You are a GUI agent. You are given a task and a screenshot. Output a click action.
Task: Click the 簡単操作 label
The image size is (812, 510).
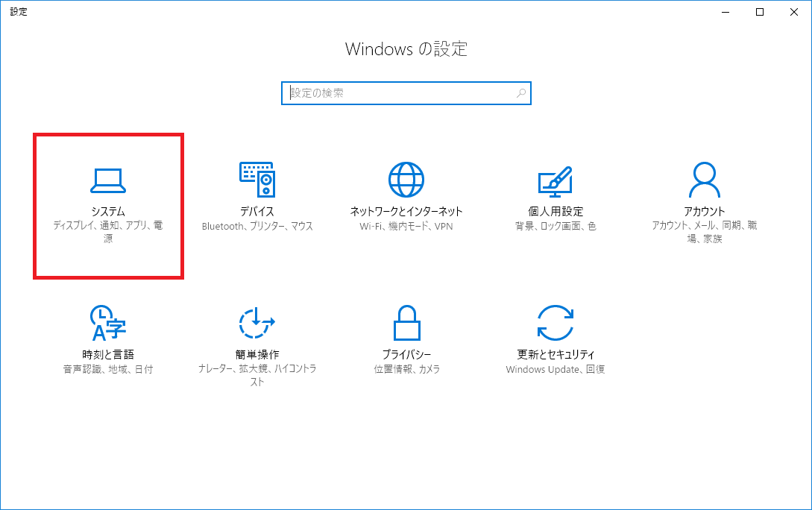pyautogui.click(x=256, y=354)
